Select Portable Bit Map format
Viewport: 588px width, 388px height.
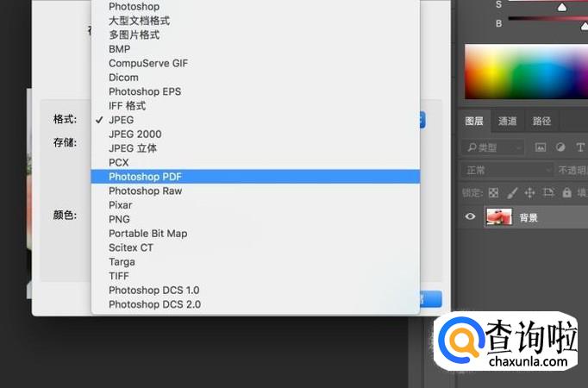(255, 234)
